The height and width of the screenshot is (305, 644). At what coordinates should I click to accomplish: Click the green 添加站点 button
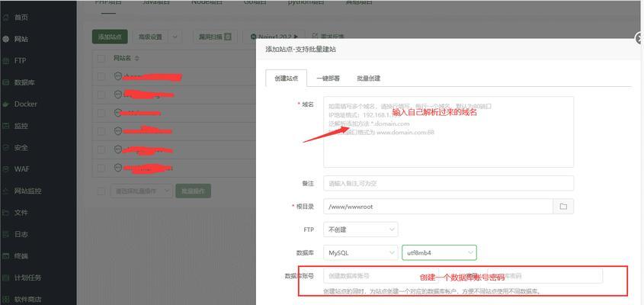click(110, 37)
